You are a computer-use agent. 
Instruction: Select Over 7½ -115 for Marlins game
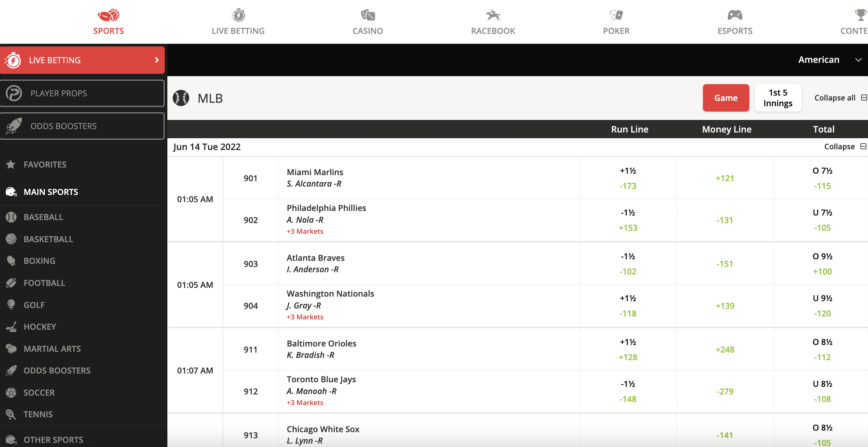point(822,178)
